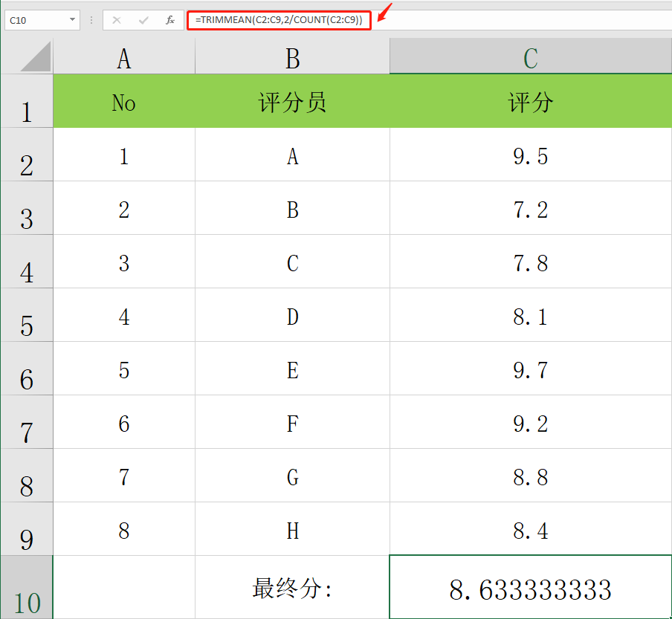The image size is (672, 619).
Task: Select row 8 header
Action: (x=27, y=476)
